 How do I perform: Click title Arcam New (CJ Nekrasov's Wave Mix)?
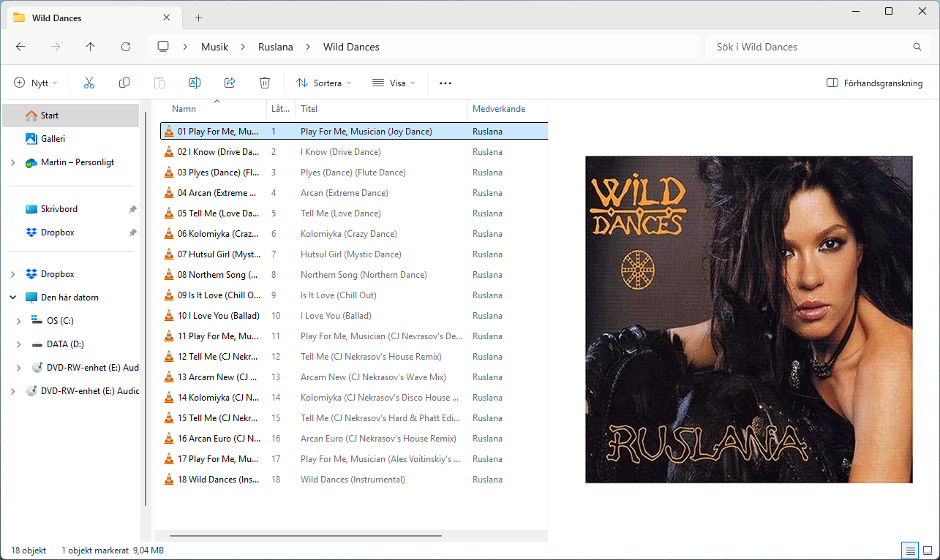tap(373, 377)
